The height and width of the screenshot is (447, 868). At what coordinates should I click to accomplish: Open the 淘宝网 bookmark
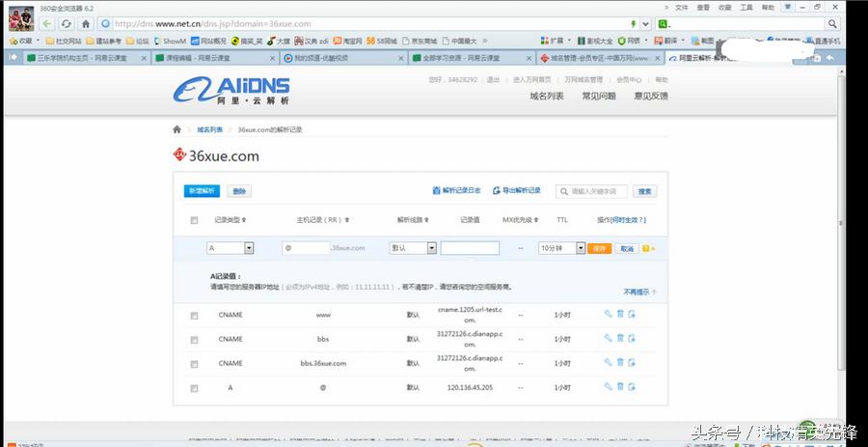click(347, 41)
